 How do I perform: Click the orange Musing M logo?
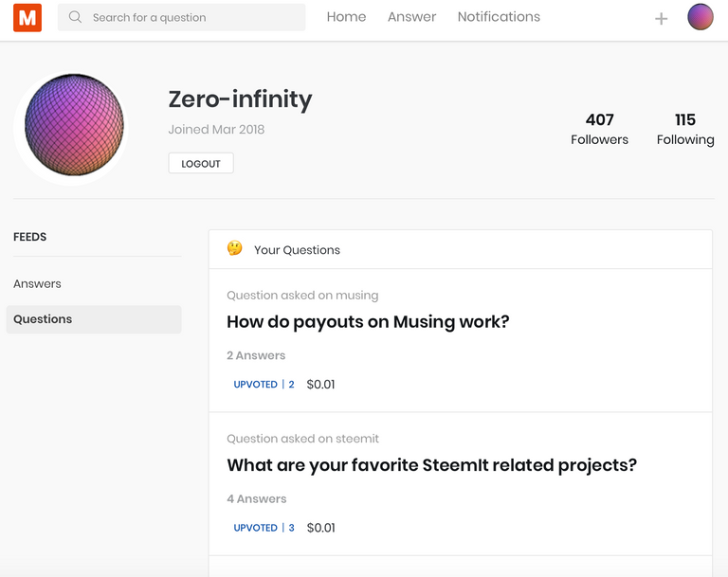tap(27, 18)
